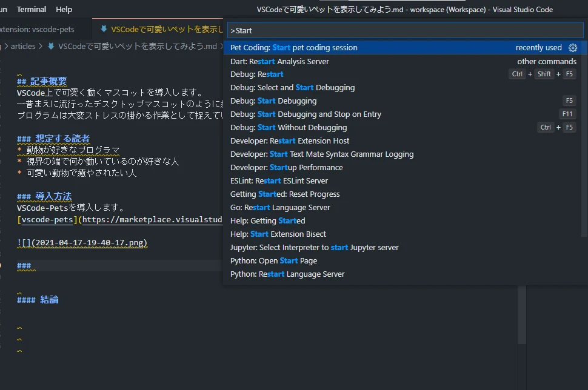This screenshot has width=588, height=390.
Task: Select the Debug: Start Debugging command
Action: click(273, 101)
